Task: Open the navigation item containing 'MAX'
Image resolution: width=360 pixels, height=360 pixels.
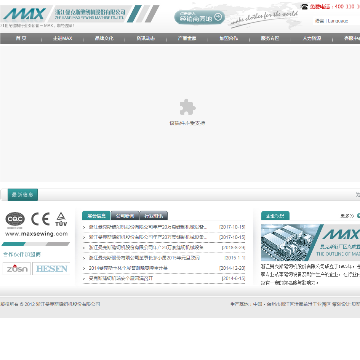Action: [x=62, y=38]
